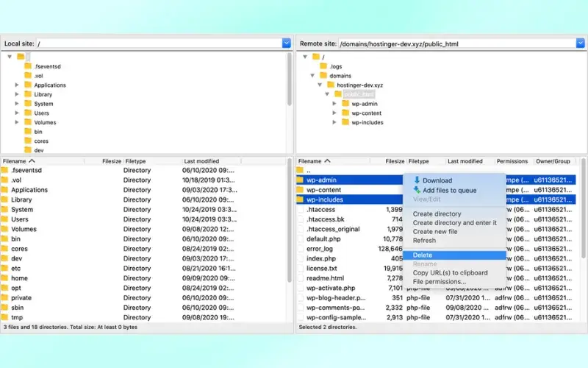Sort remote list by Owner/Group column

[x=553, y=161]
